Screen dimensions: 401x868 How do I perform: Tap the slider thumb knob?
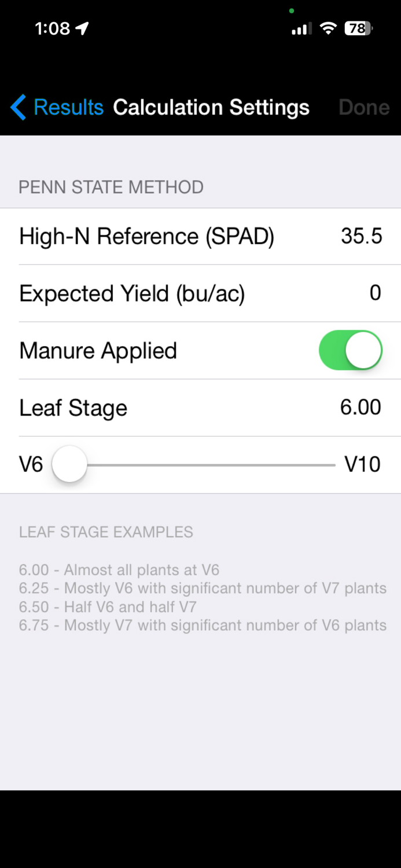(x=69, y=464)
